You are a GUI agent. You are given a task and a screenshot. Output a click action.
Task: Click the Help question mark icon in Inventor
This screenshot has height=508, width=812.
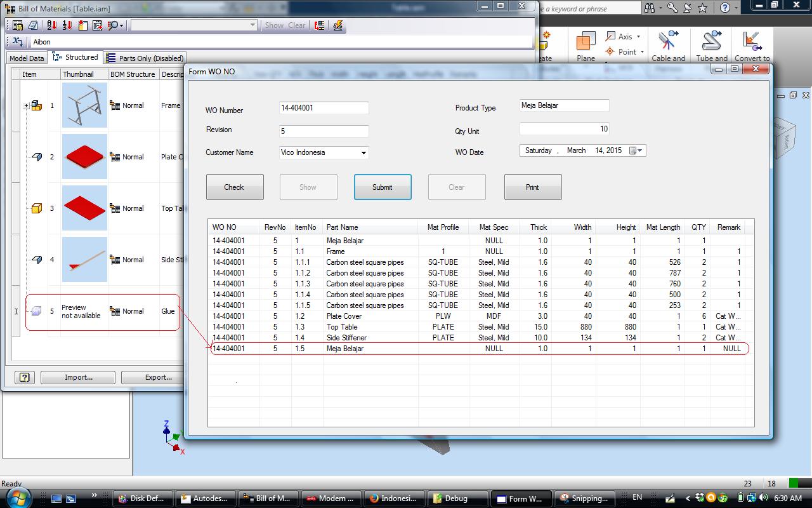pos(725,8)
